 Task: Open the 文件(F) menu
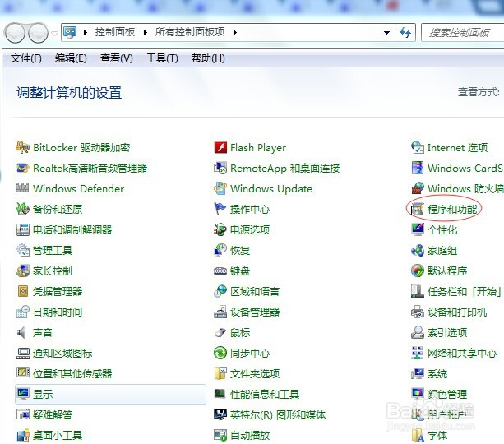pos(26,58)
